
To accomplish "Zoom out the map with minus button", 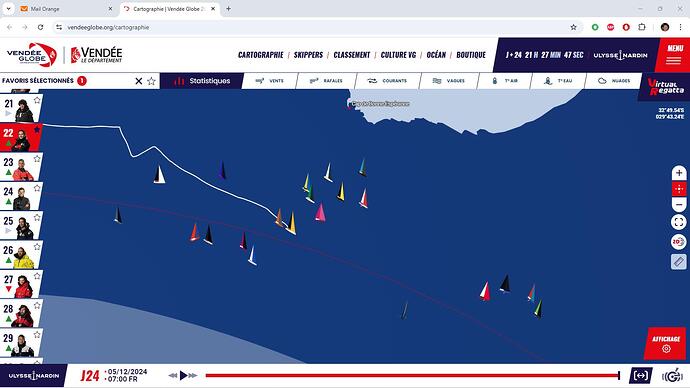I will tap(679, 205).
